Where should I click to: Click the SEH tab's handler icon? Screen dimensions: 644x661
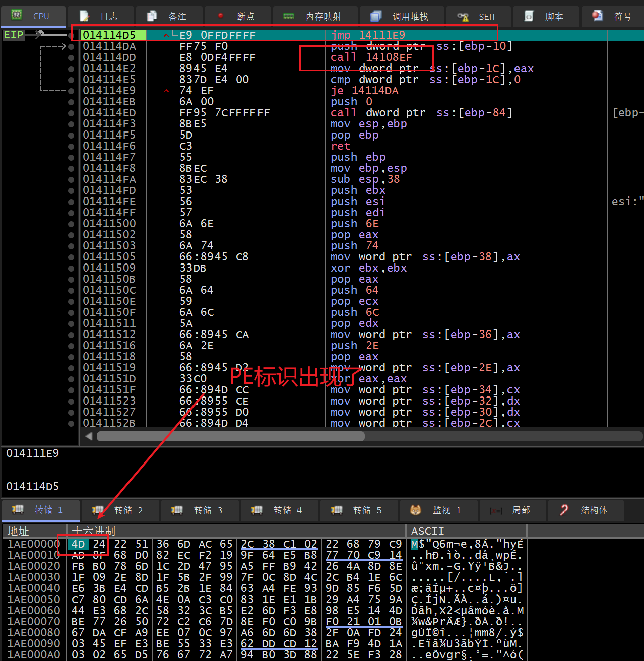pyautogui.click(x=462, y=17)
